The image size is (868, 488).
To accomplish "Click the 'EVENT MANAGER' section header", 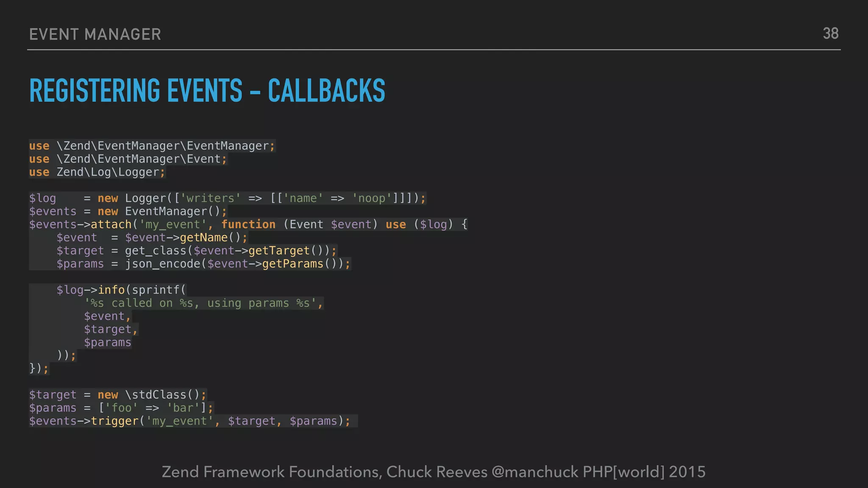I will coord(95,34).
